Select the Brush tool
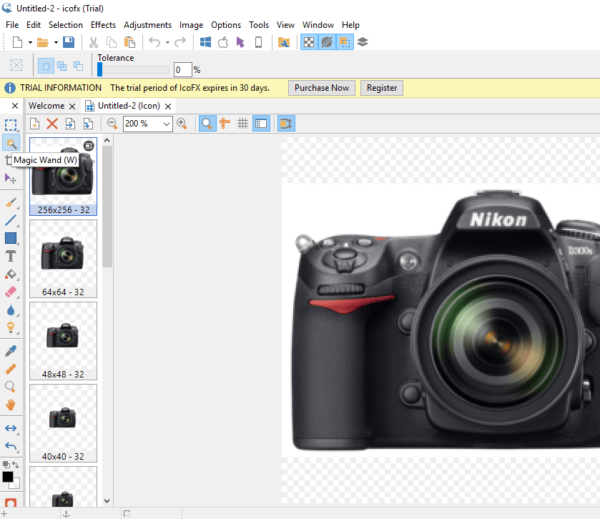600x519 pixels. coord(11,202)
